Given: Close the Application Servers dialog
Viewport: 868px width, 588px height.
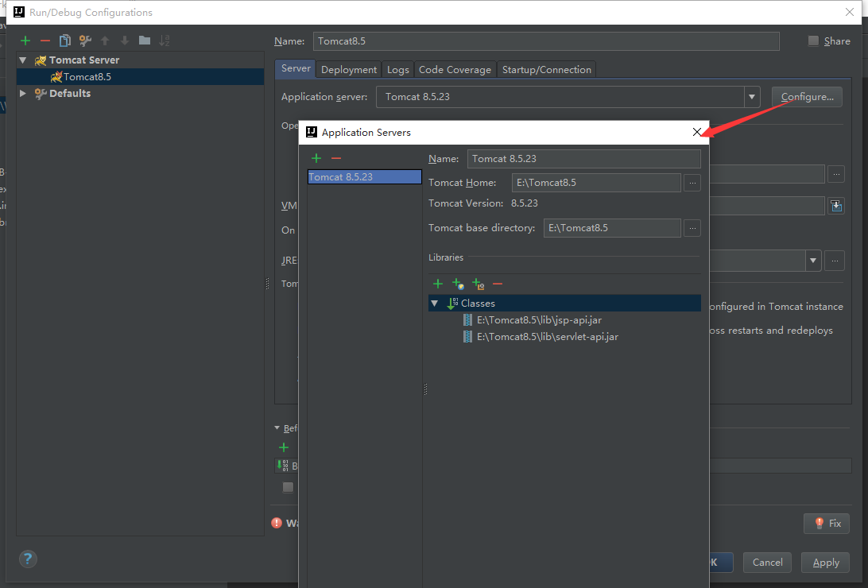Looking at the screenshot, I should (x=697, y=132).
